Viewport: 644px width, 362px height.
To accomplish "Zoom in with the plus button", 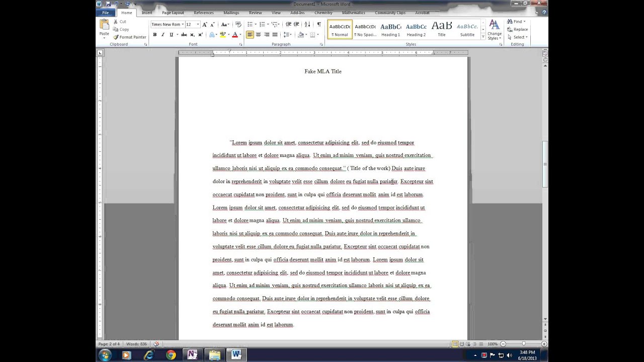I will [x=544, y=344].
